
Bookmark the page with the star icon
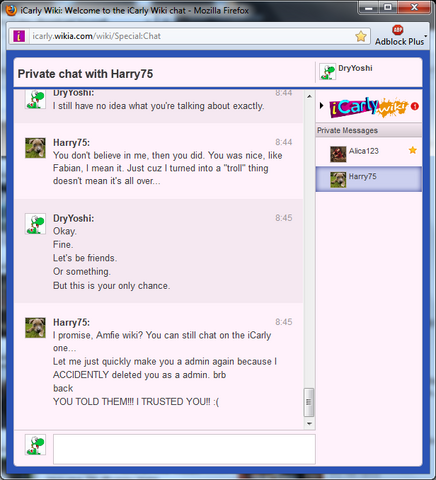pos(361,36)
